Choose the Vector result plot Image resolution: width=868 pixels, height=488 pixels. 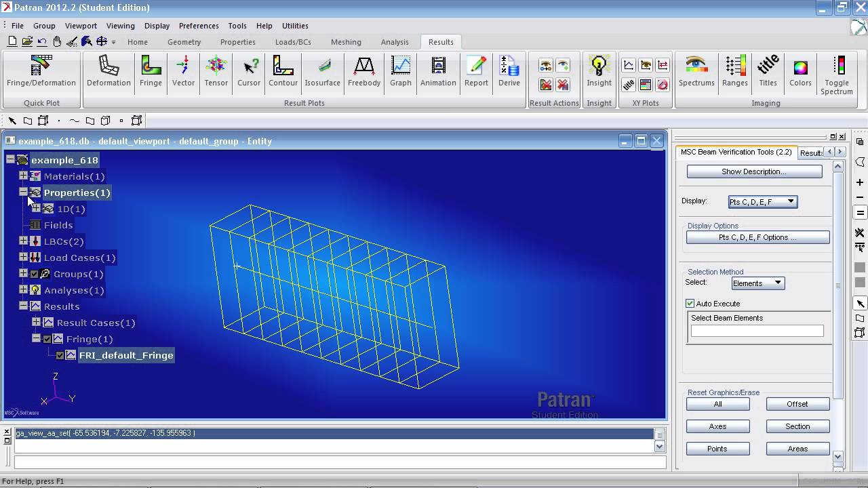point(183,72)
